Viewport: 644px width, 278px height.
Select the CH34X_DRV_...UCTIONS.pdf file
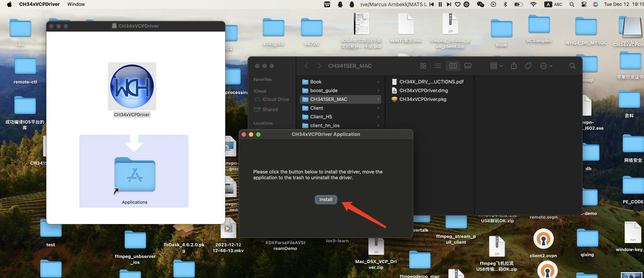tap(428, 82)
